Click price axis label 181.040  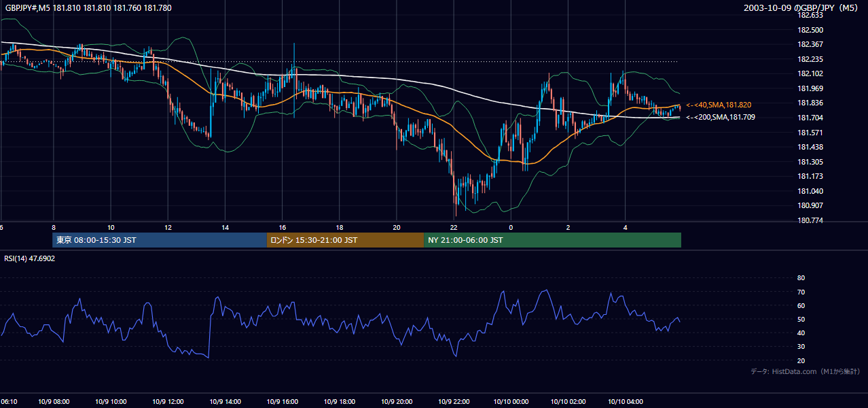coord(810,191)
